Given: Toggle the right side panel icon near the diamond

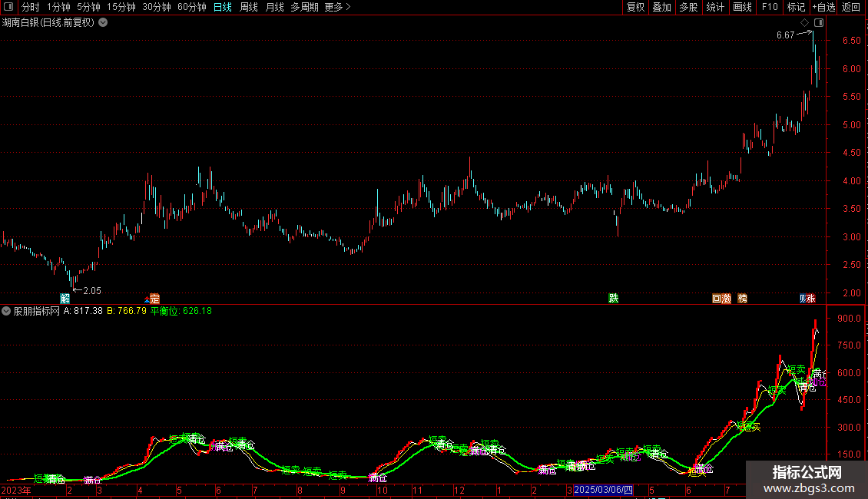Looking at the screenshot, I should click(x=819, y=23).
